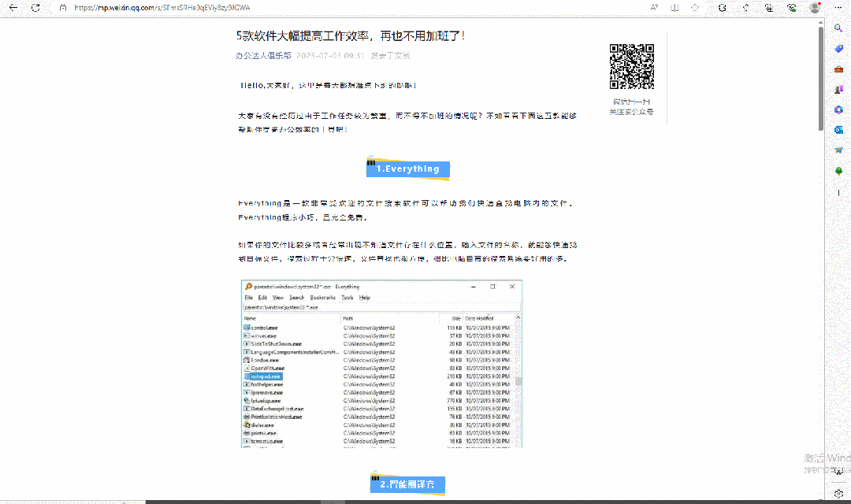
Task: Click the page vertical scrollbar thumb
Action: (820, 78)
